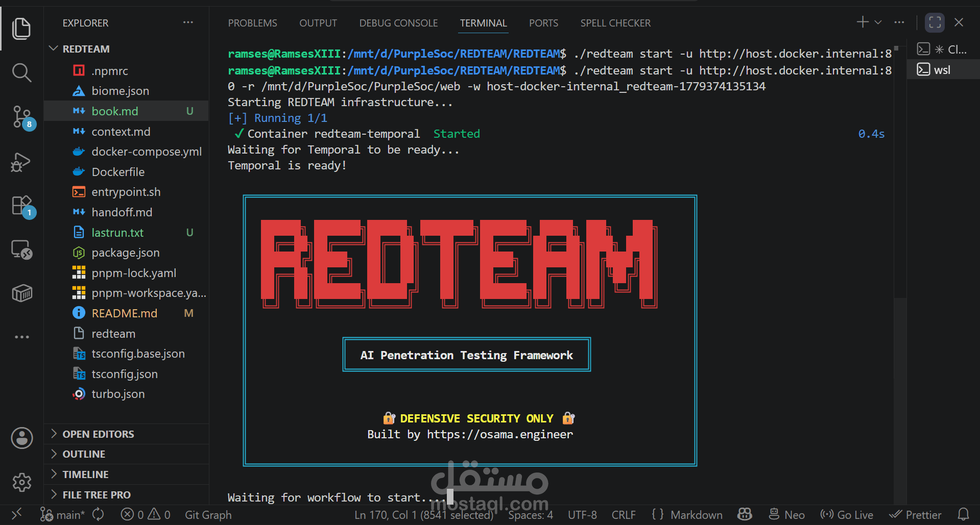Switch to the Debug Console tab
Screen dimensions: 980x525
[398, 23]
